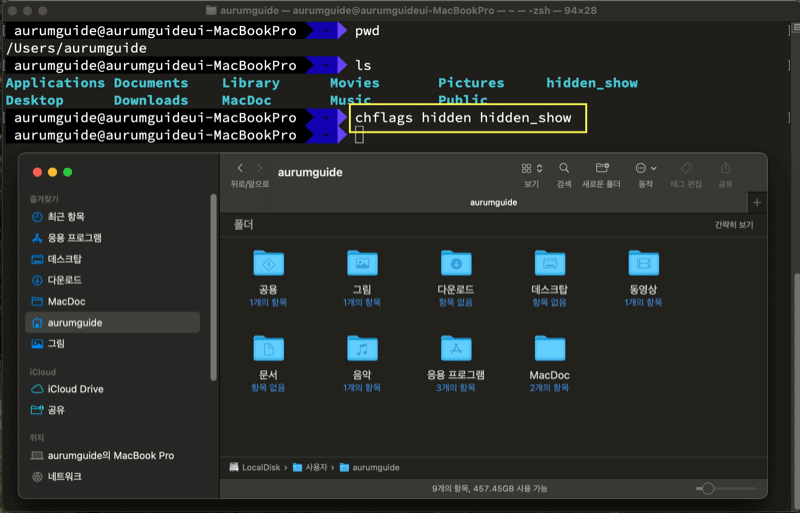
Task: Open the 데스크탑 folder in Finder grid
Action: (x=549, y=263)
